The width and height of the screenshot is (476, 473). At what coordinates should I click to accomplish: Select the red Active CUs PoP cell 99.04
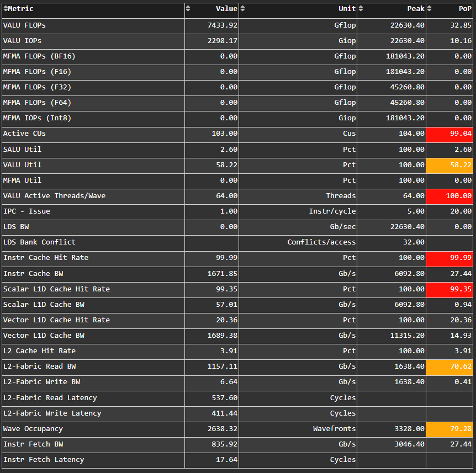(x=449, y=134)
